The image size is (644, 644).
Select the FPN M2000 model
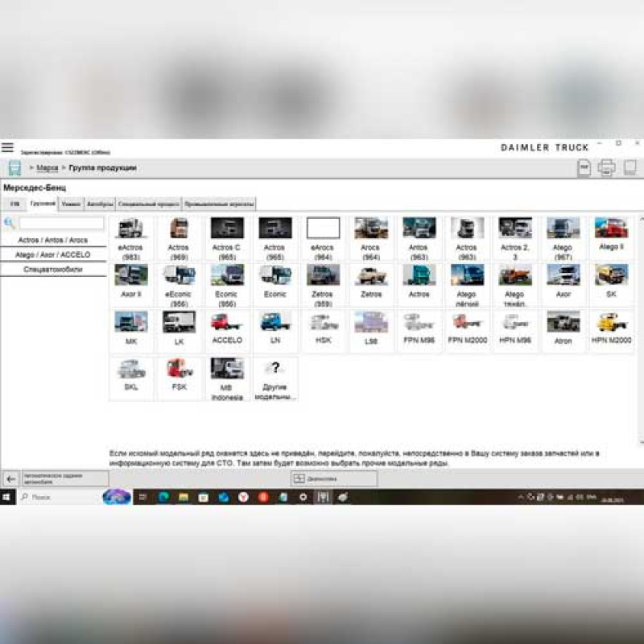(467, 331)
